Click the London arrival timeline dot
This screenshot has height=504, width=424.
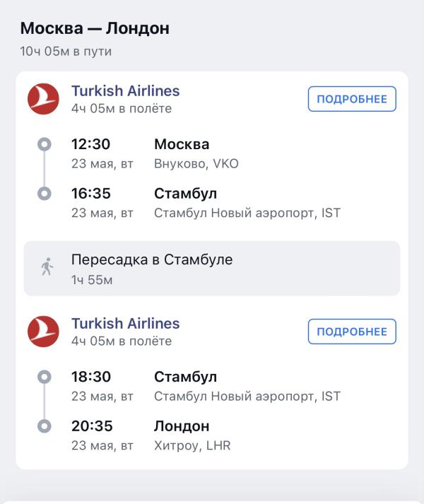[x=45, y=426]
